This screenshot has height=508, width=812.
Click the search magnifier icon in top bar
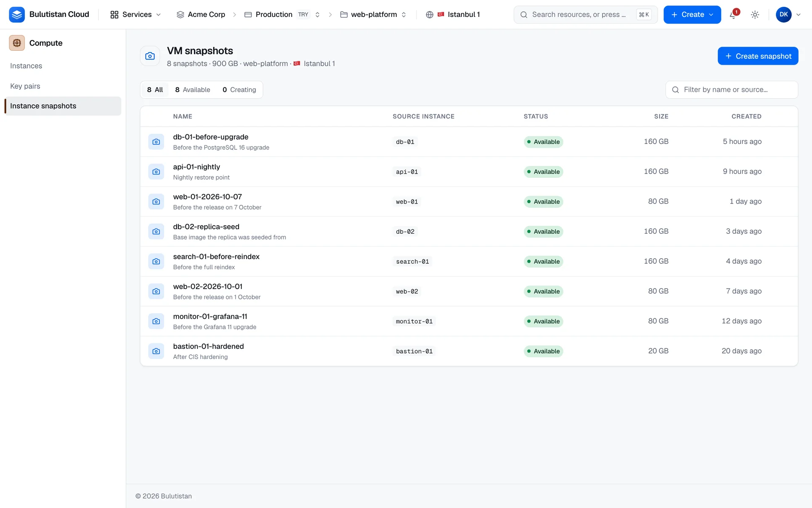point(524,15)
